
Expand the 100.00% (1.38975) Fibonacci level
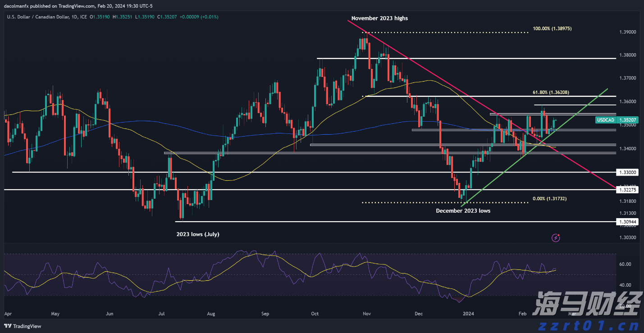click(x=552, y=28)
